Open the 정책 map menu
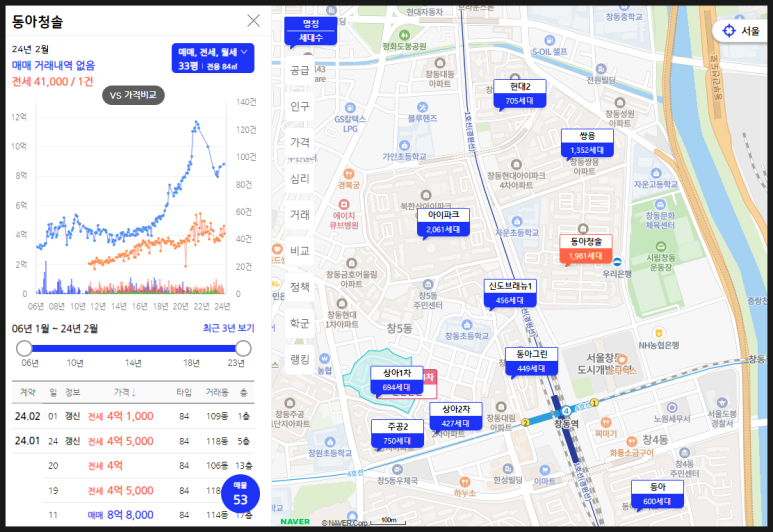 coord(299,286)
